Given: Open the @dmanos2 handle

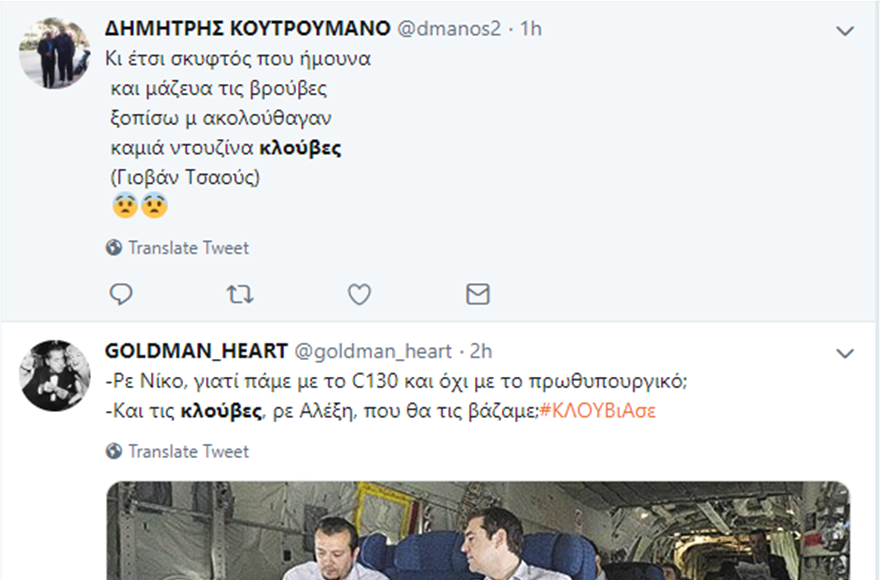Looking at the screenshot, I should click(451, 29).
